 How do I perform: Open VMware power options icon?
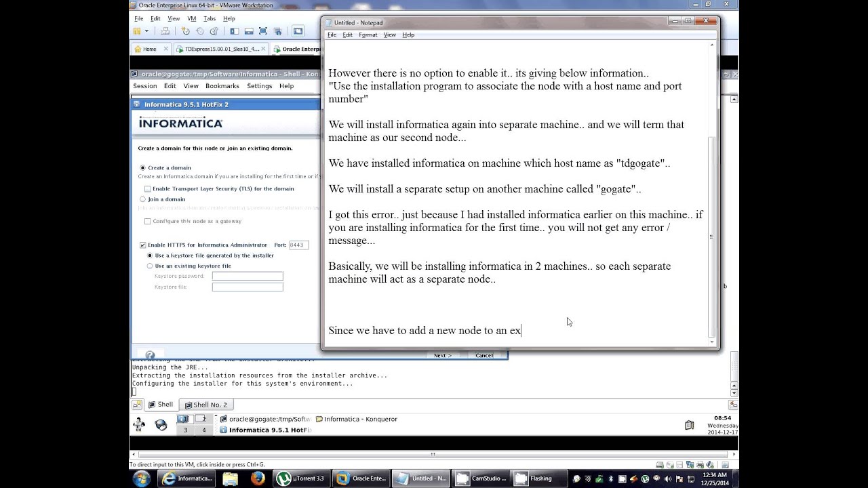[x=138, y=31]
